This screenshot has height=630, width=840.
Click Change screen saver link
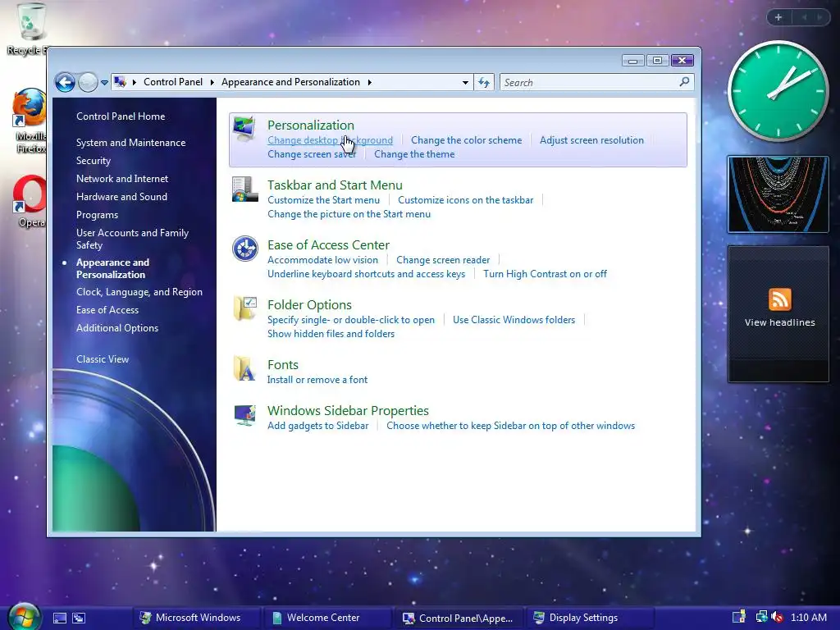[312, 154]
